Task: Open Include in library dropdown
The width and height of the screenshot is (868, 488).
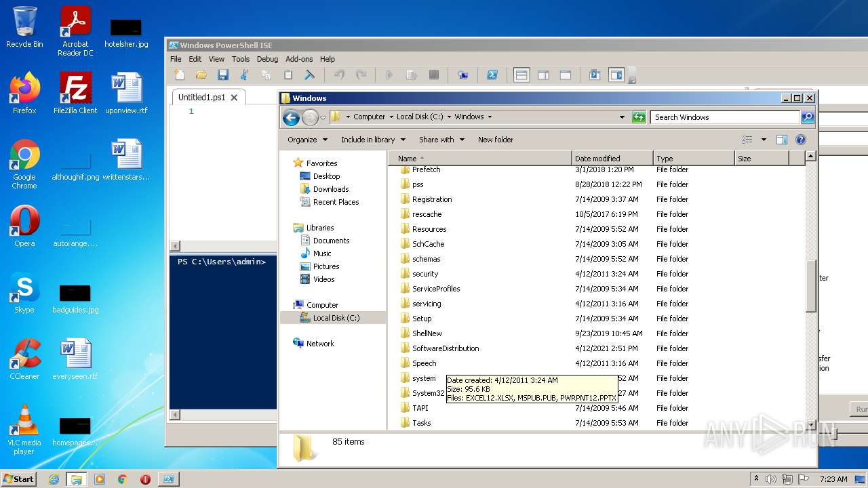Action: (373, 140)
